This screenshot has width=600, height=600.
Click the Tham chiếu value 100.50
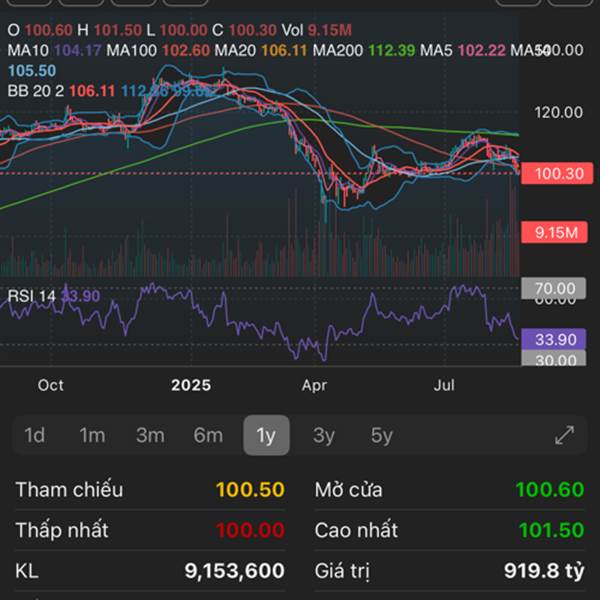tap(250, 489)
